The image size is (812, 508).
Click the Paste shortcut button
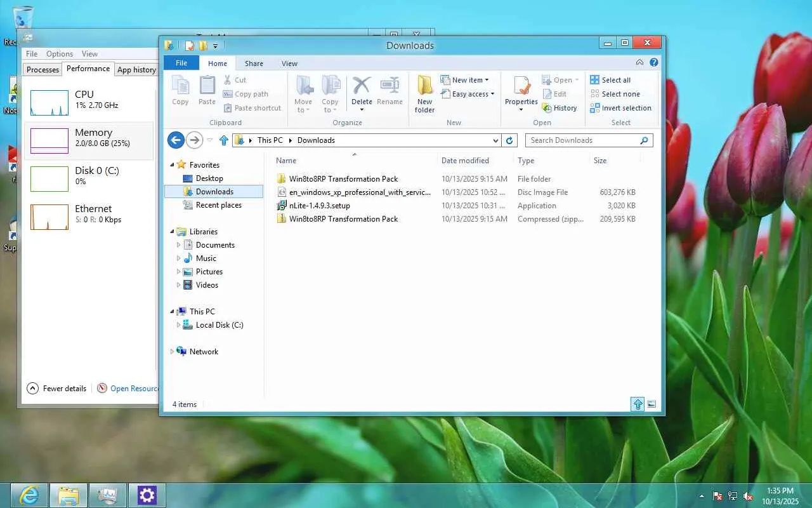click(x=252, y=108)
